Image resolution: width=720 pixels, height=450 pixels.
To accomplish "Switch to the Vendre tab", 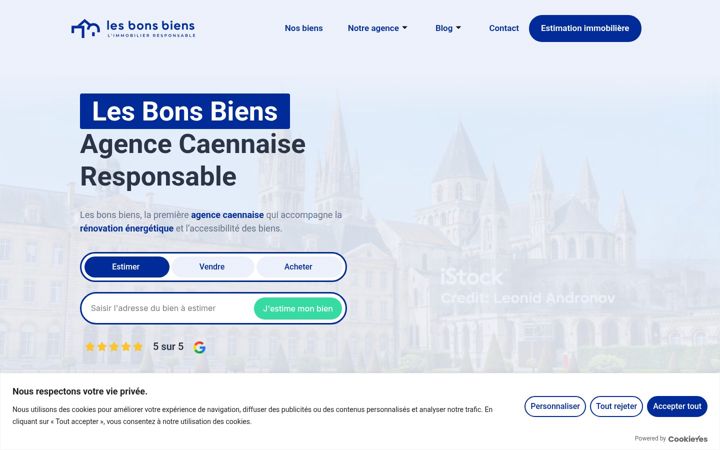I will click(212, 267).
